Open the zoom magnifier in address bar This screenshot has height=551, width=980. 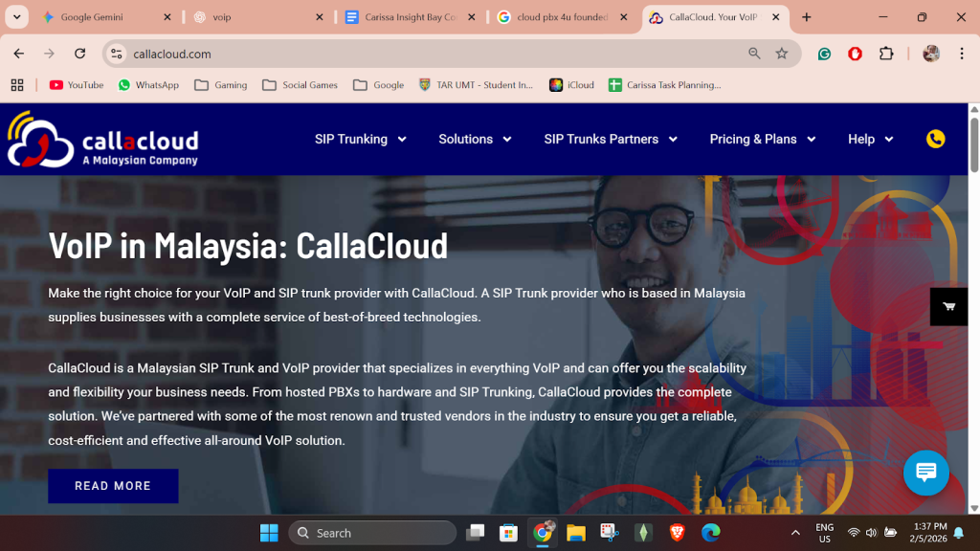[x=754, y=54]
